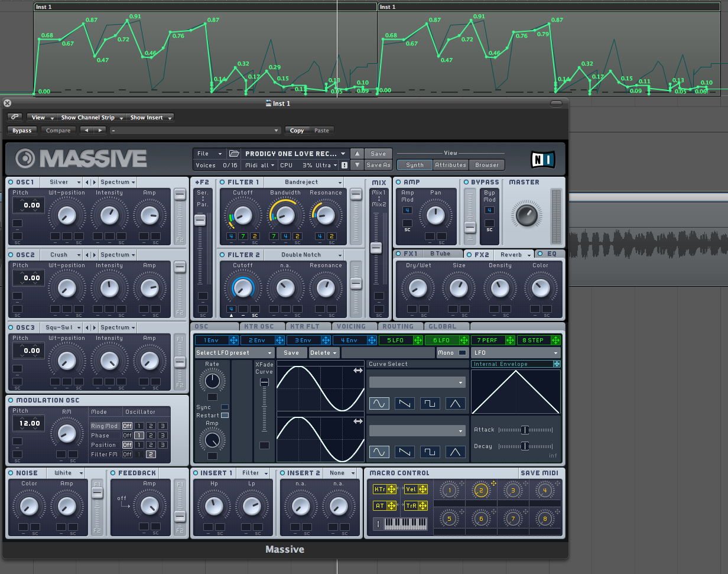Switch to the GLOBAL tab
Image resolution: width=728 pixels, height=574 pixels.
coord(447,326)
